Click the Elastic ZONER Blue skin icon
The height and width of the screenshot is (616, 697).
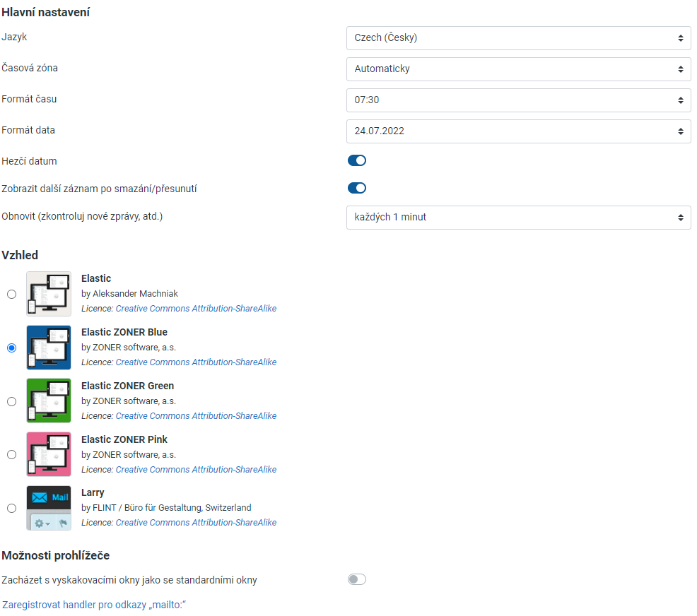(49, 348)
